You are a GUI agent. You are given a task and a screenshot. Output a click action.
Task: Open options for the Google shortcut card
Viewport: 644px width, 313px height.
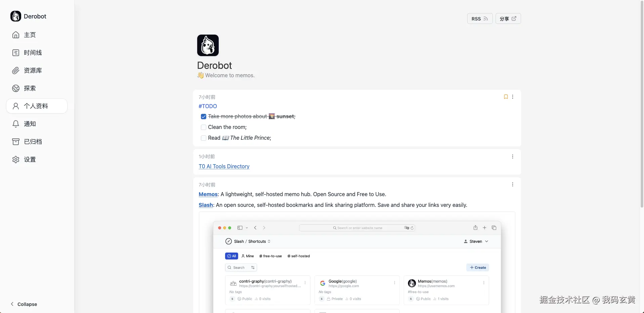click(x=394, y=283)
